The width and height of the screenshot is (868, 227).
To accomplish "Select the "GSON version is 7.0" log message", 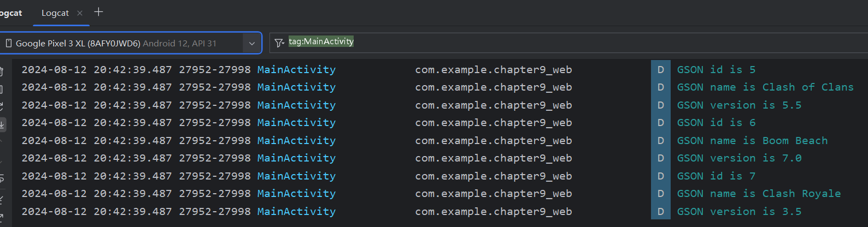I will pyautogui.click(x=739, y=158).
